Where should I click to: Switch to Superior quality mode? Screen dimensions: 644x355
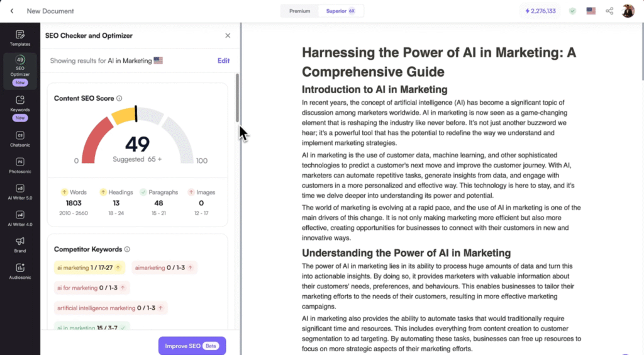coord(340,11)
